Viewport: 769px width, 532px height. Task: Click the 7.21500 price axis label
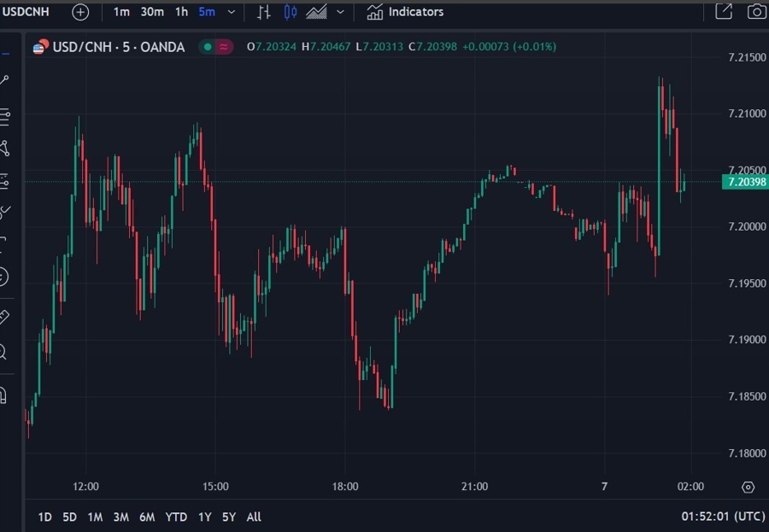coord(747,57)
